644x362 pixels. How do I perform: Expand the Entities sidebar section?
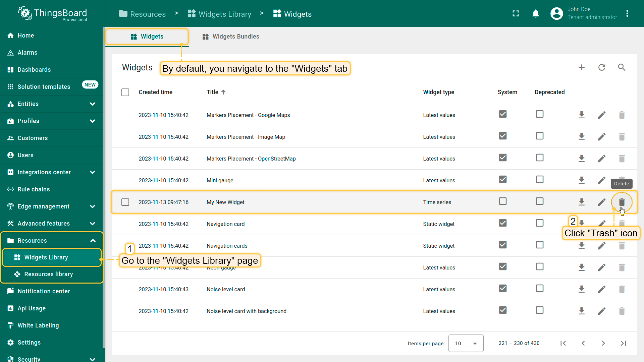coord(92,104)
